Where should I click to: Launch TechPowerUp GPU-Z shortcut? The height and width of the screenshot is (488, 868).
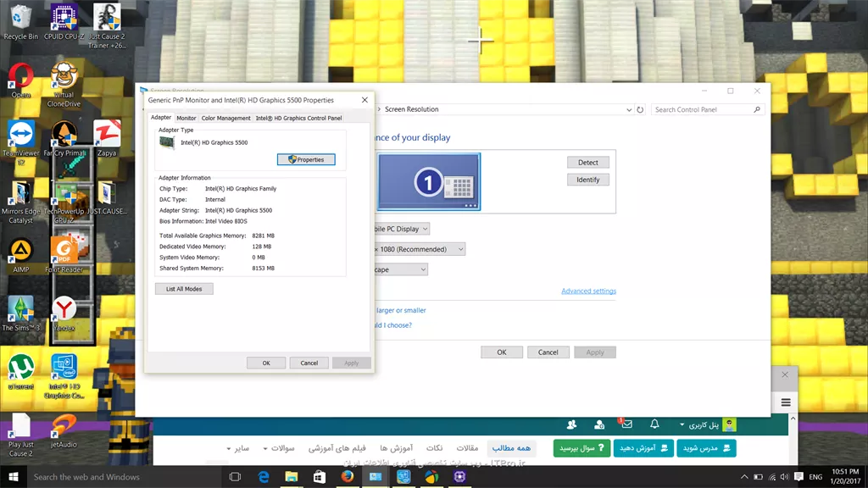pyautogui.click(x=64, y=202)
